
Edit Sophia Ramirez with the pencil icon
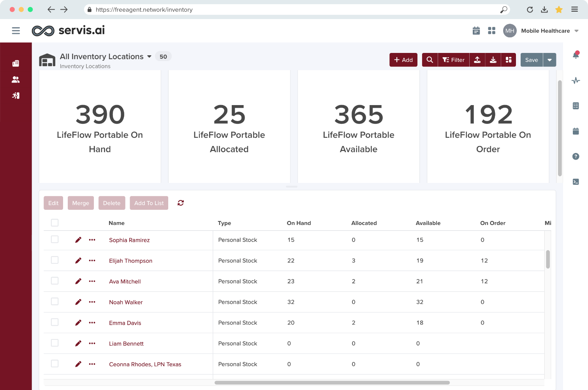(x=78, y=240)
